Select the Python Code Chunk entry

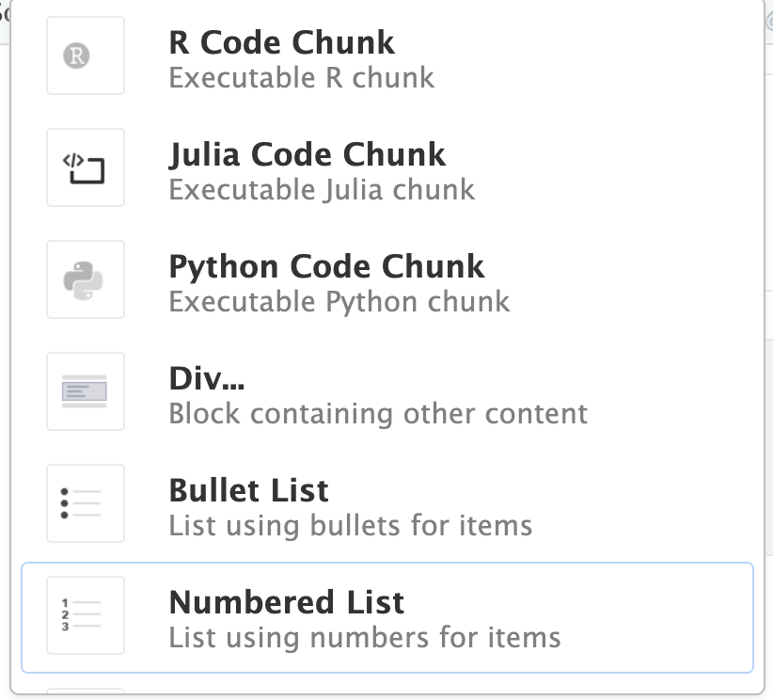point(326,266)
